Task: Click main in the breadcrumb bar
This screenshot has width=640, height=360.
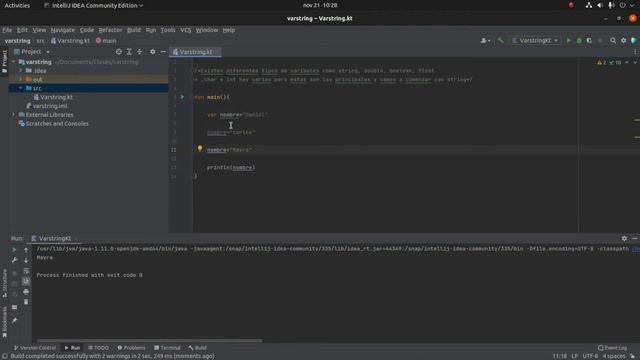Action: click(x=106, y=41)
